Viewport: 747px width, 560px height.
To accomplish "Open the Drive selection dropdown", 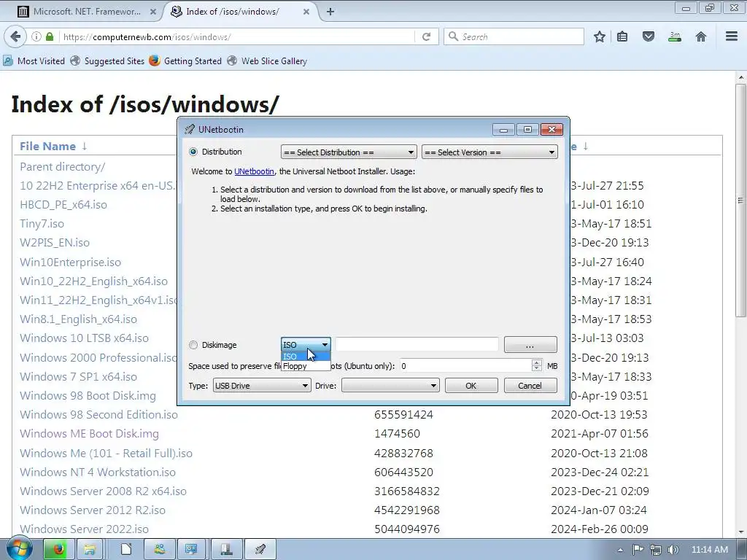I will (390, 386).
